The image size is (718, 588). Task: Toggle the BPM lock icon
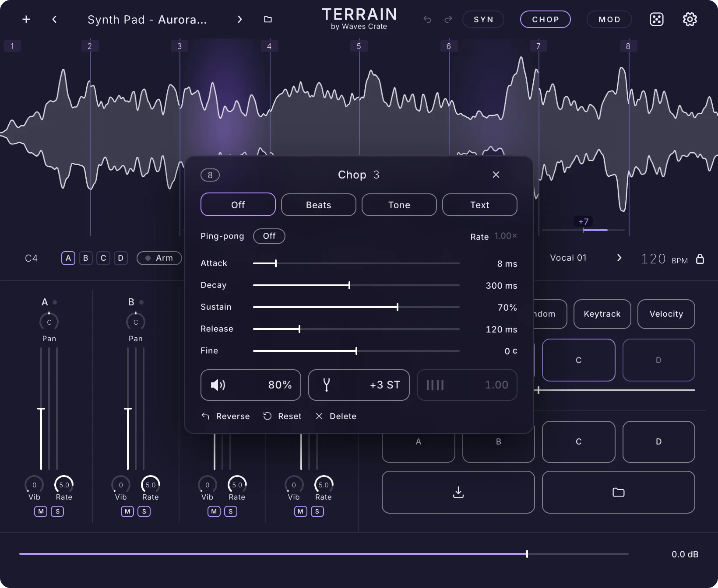[700, 259]
